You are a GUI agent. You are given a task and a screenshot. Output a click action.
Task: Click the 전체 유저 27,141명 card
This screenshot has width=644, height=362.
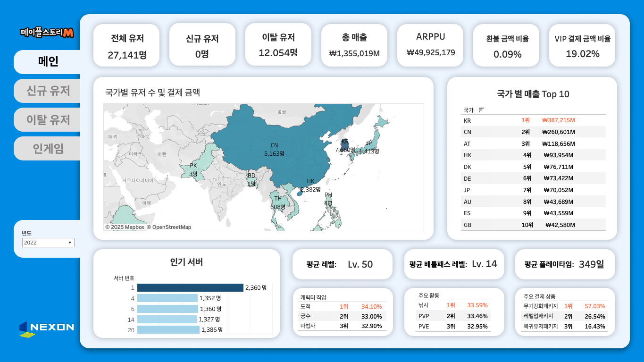point(127,45)
